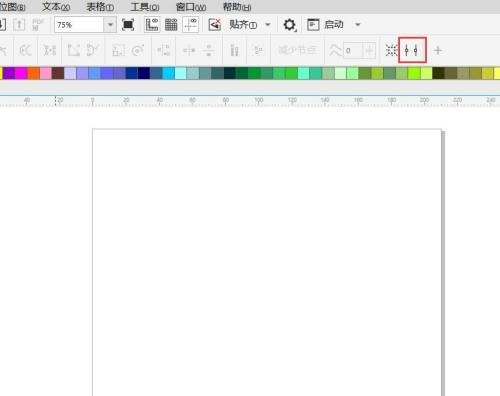Toggle the dotted bounding box icon
Viewport: 500px width, 396px height.
391,51
